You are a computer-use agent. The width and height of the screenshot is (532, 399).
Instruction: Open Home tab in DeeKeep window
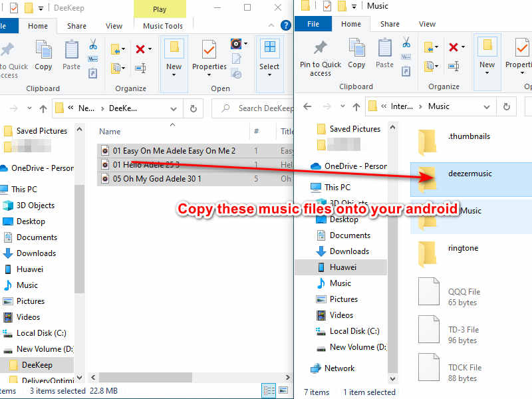point(38,26)
